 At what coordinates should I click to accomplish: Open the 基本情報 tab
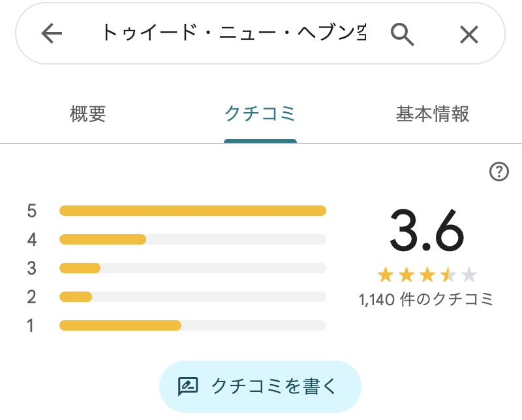click(x=433, y=114)
